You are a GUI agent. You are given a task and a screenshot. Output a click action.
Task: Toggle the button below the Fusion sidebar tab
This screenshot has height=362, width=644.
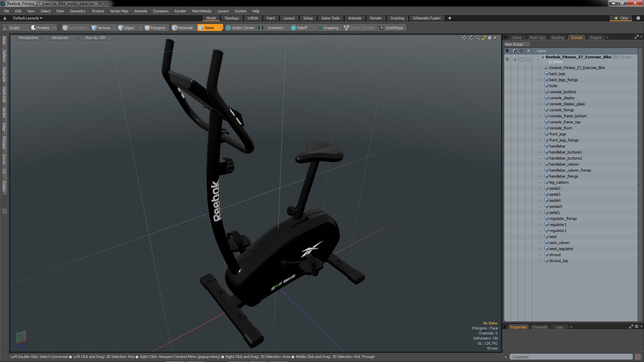(x=4, y=211)
